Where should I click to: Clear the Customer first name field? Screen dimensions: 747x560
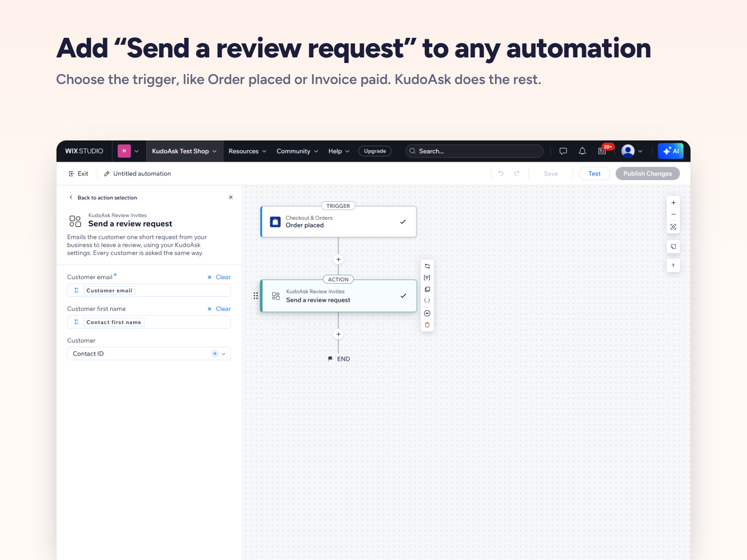(x=219, y=309)
